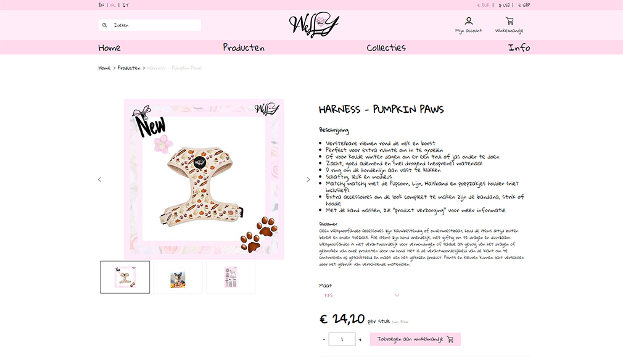
Task: Go to Home in navigation bar
Action: [x=109, y=48]
